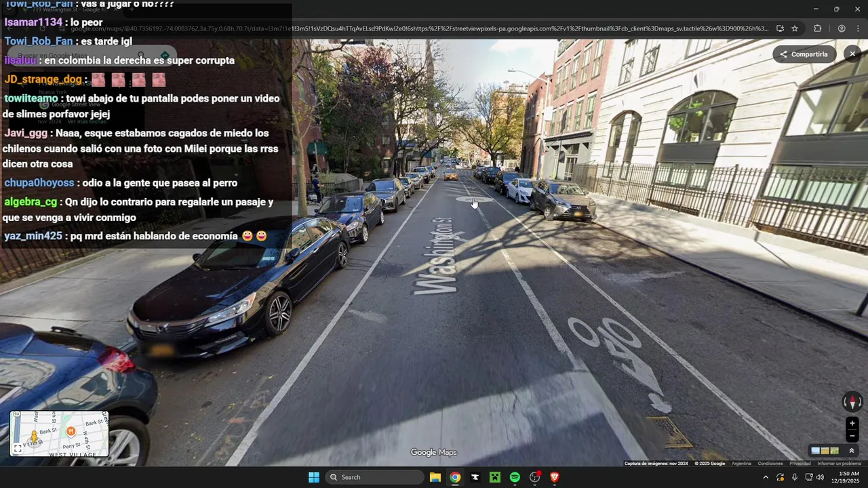Click chat username Isamar1134
The width and height of the screenshot is (868, 488).
click(x=33, y=22)
